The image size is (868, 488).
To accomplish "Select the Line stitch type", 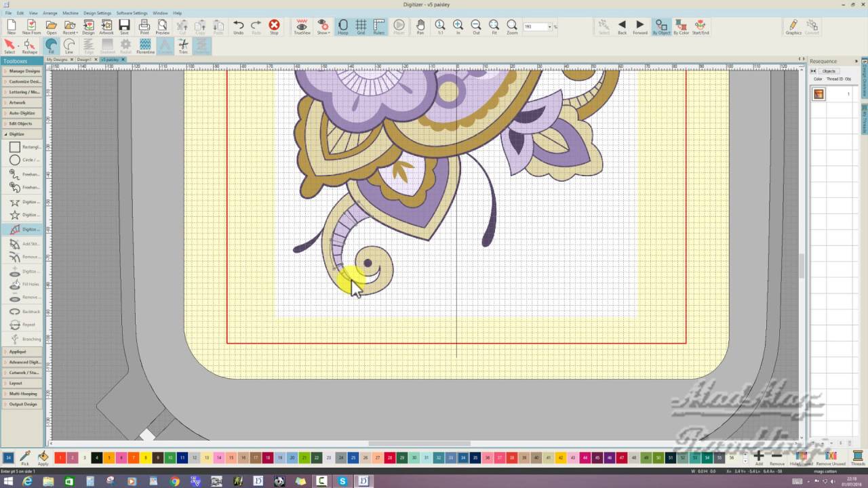I will [x=69, y=46].
